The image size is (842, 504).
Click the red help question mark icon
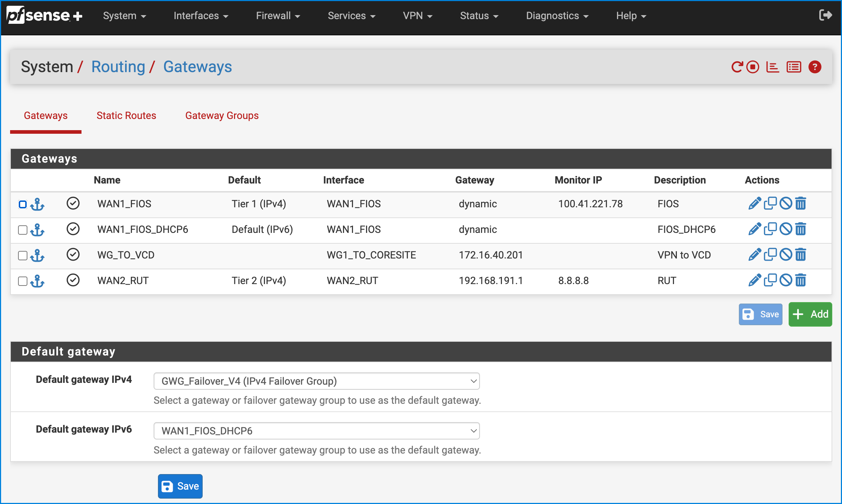click(815, 67)
